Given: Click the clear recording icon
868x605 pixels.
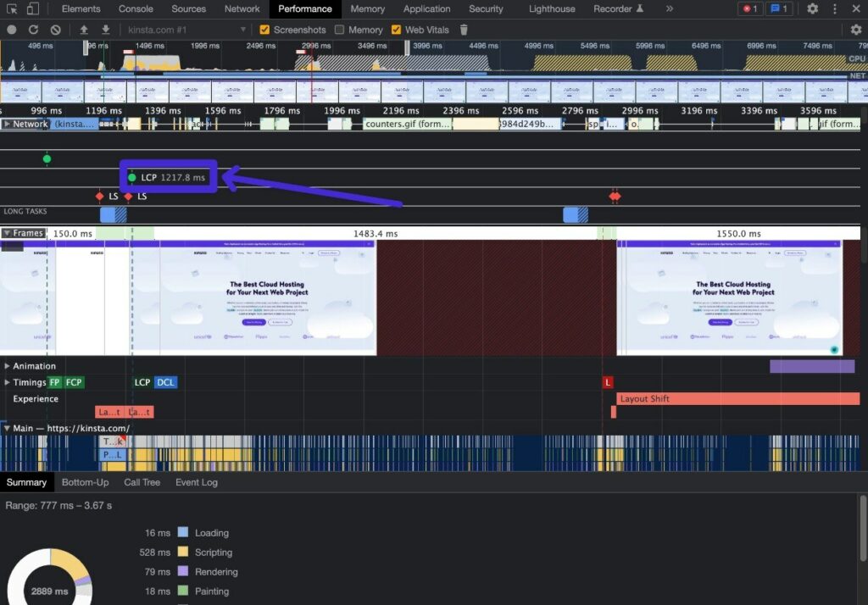Looking at the screenshot, I should pos(55,30).
